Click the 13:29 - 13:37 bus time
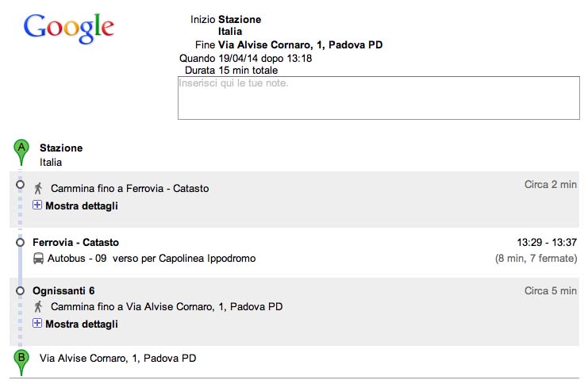 [x=547, y=242]
